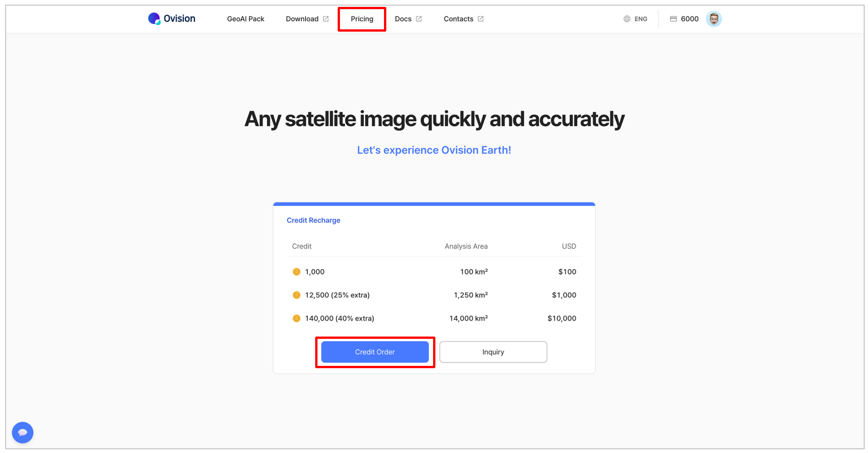868x453 pixels.
Task: Click the globe language icon
Action: [x=627, y=19]
